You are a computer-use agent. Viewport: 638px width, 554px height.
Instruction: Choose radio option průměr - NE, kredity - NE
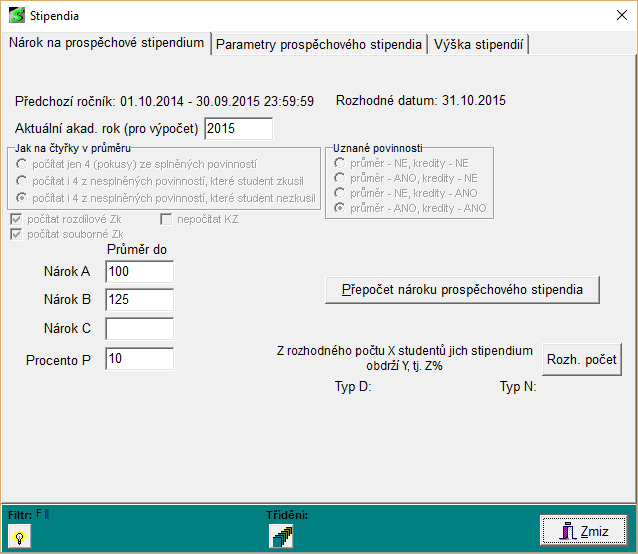pos(342,163)
